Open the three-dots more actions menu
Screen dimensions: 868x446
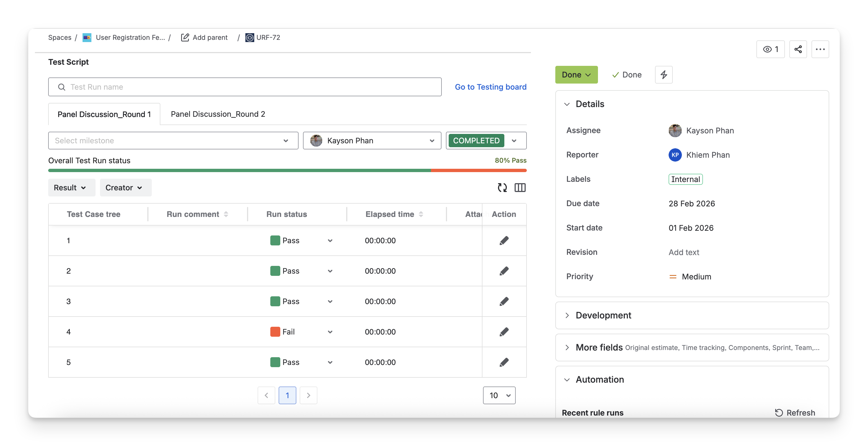coord(820,50)
